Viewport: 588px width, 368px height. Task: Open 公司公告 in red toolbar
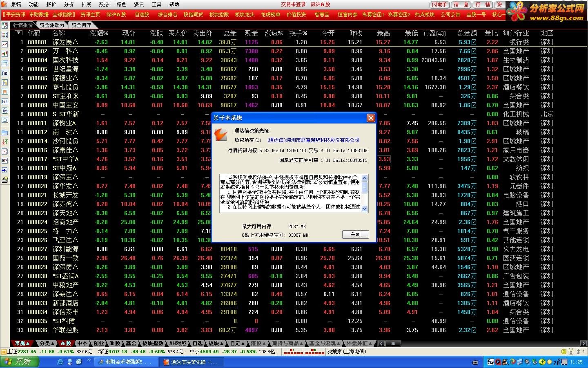click(x=450, y=14)
